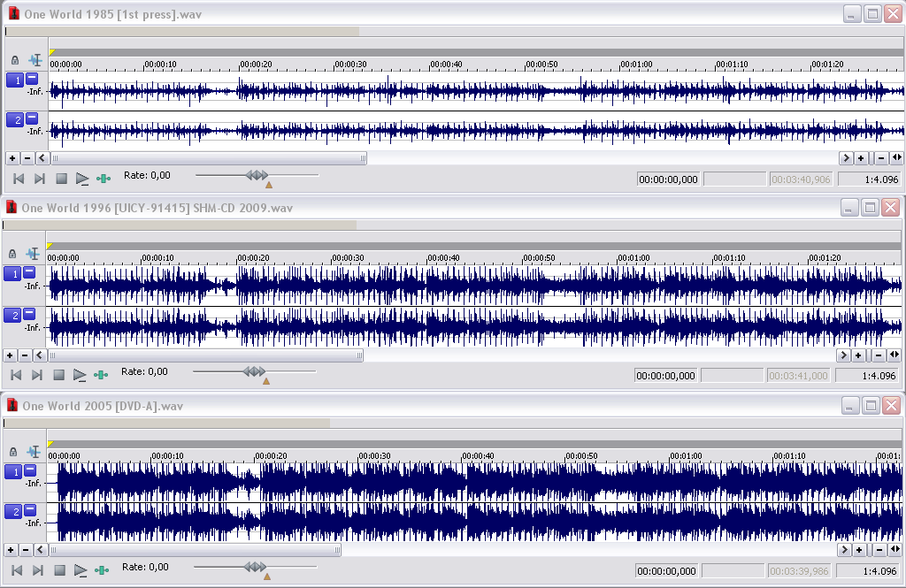This screenshot has width=906, height=588.
Task: Toggle channel 1 in the 1985 first press window
Action: point(15,80)
